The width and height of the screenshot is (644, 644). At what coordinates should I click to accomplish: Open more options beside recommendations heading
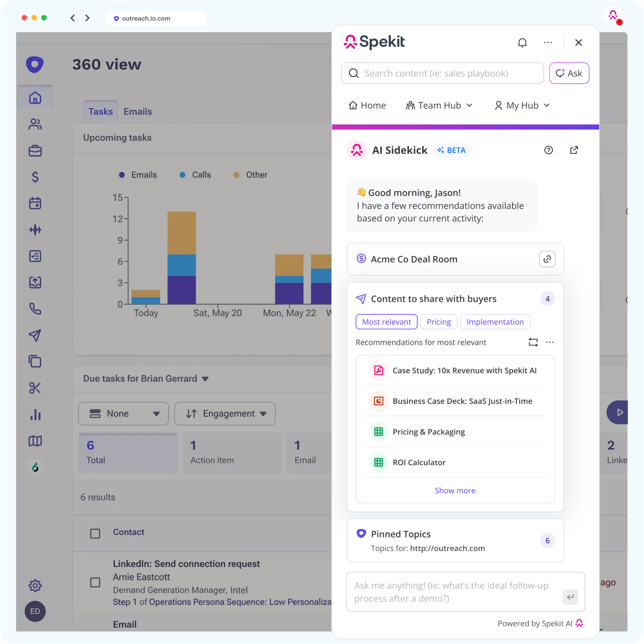pos(550,342)
